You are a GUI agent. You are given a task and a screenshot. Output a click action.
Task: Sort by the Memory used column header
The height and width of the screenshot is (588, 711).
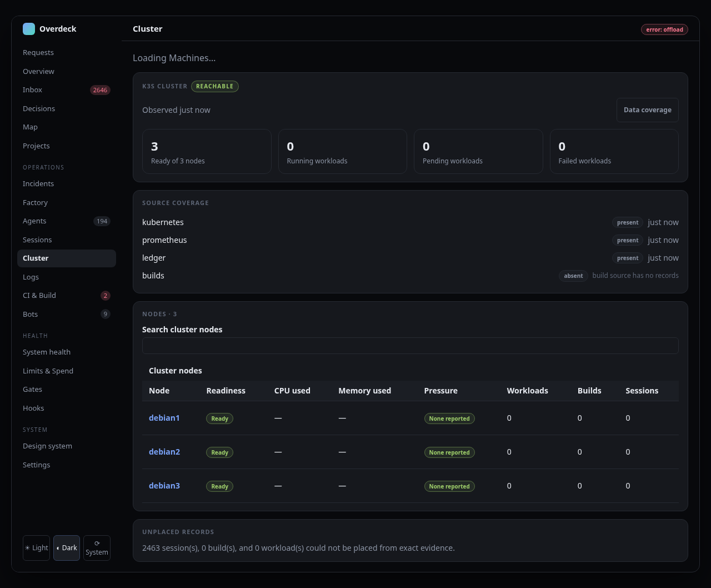pos(364,391)
